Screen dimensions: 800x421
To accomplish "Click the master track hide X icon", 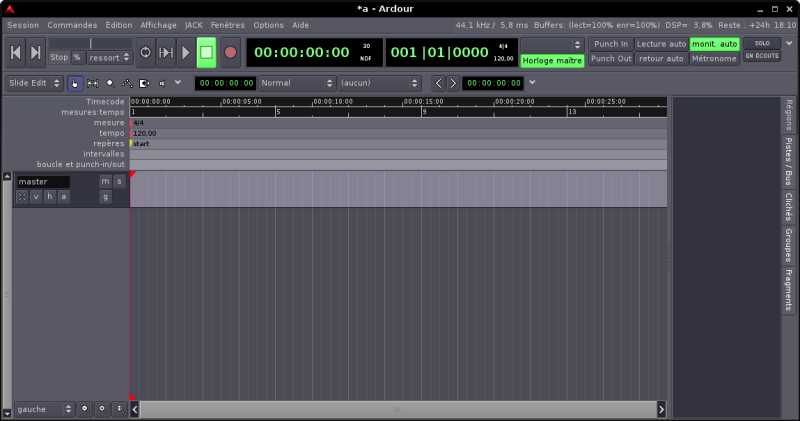I will pyautogui.click(x=22, y=196).
